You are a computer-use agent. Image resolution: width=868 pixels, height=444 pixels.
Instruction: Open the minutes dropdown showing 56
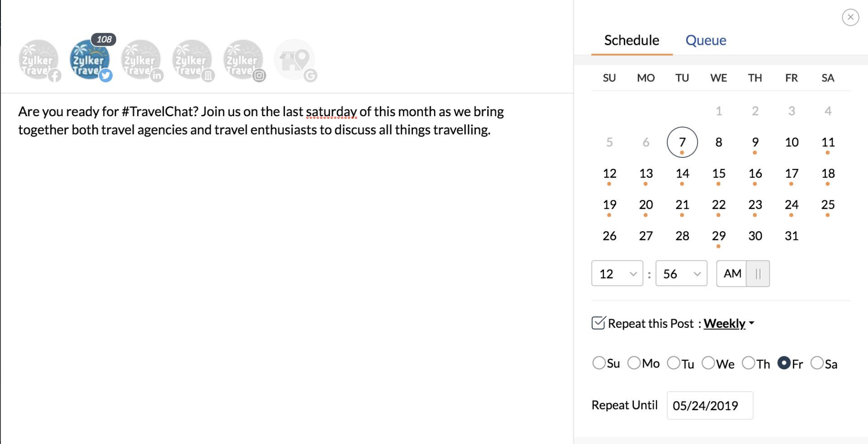[x=681, y=274]
